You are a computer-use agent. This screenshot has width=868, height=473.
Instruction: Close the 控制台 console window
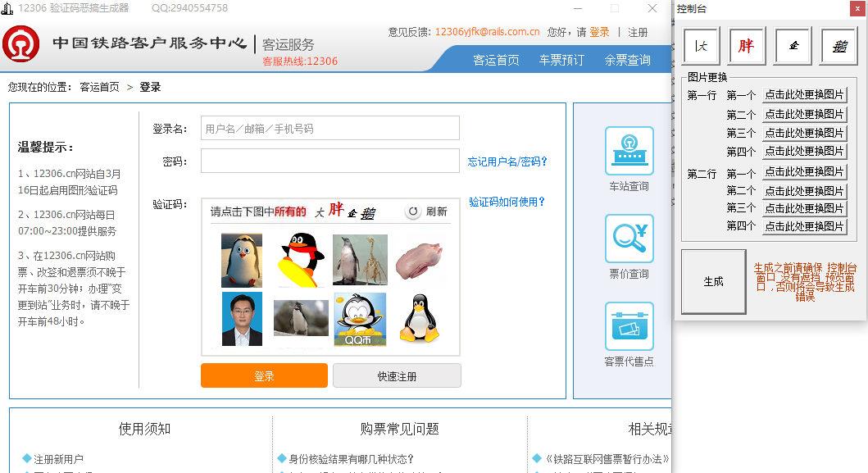(x=857, y=9)
